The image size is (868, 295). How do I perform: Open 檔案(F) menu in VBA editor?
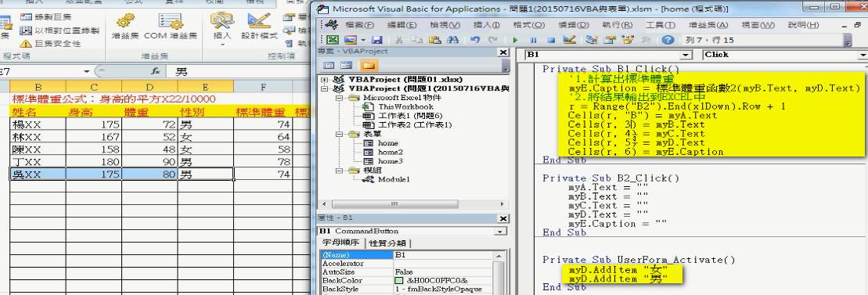(360, 25)
